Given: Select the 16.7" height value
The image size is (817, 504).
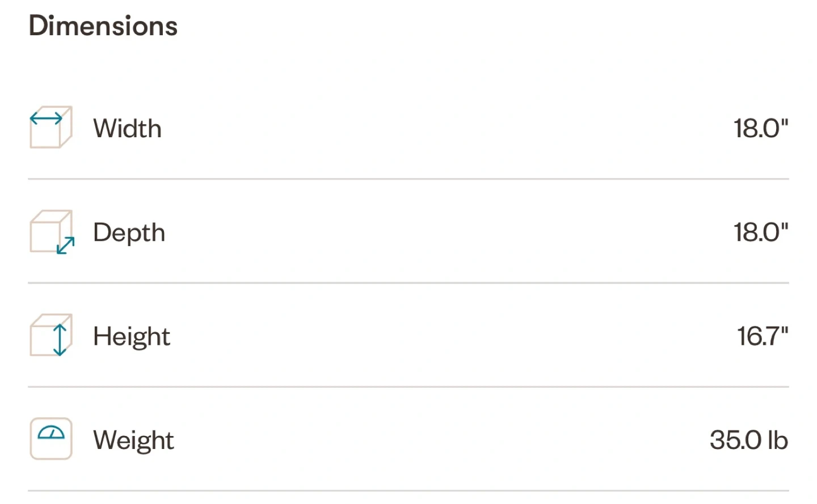Looking at the screenshot, I should [763, 336].
